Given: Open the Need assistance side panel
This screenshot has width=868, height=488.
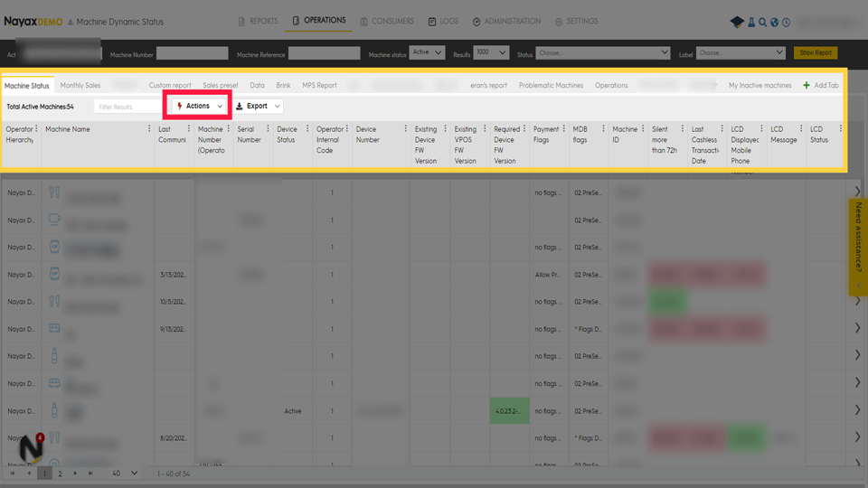Looking at the screenshot, I should (x=858, y=248).
